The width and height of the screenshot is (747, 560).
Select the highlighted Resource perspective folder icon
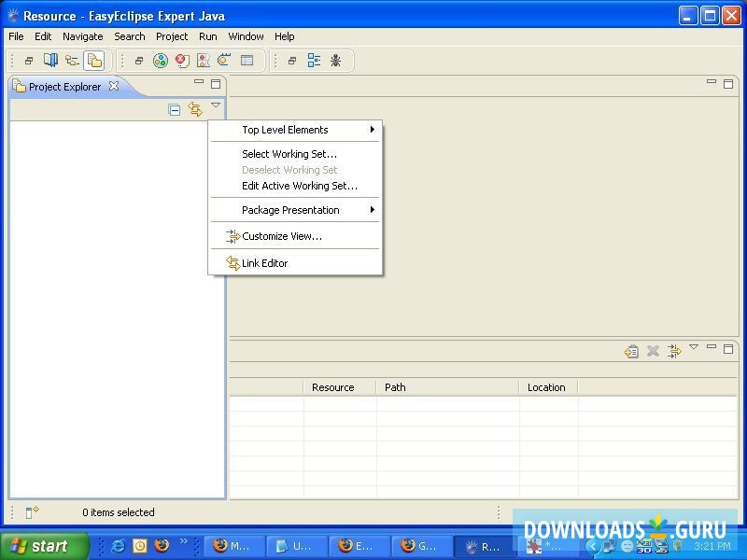click(93, 61)
